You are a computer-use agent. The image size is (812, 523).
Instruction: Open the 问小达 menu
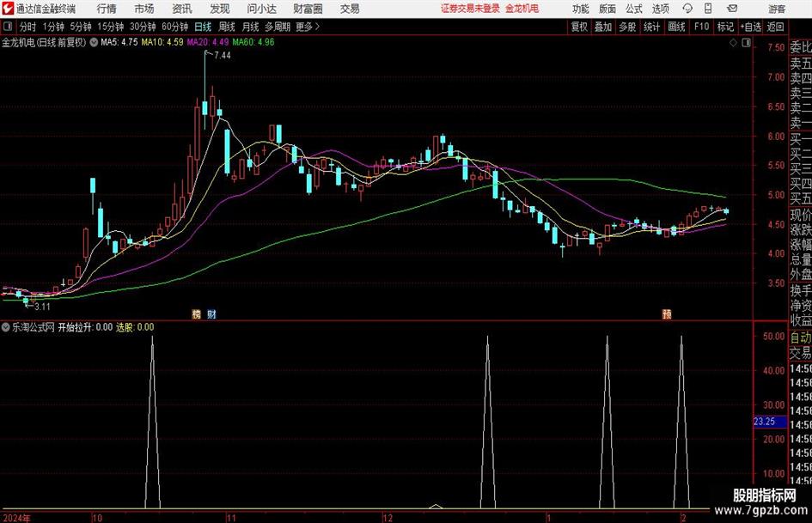[262, 9]
